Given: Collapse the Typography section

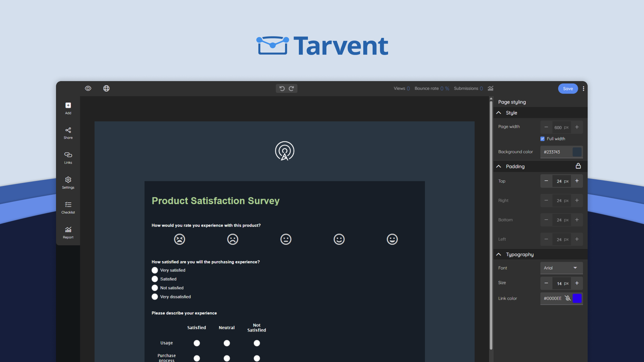Looking at the screenshot, I should click(499, 254).
